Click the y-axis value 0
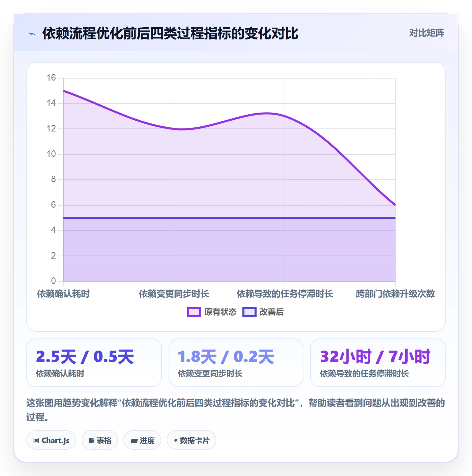Image resolution: width=472 pixels, height=476 pixels. coord(54,281)
